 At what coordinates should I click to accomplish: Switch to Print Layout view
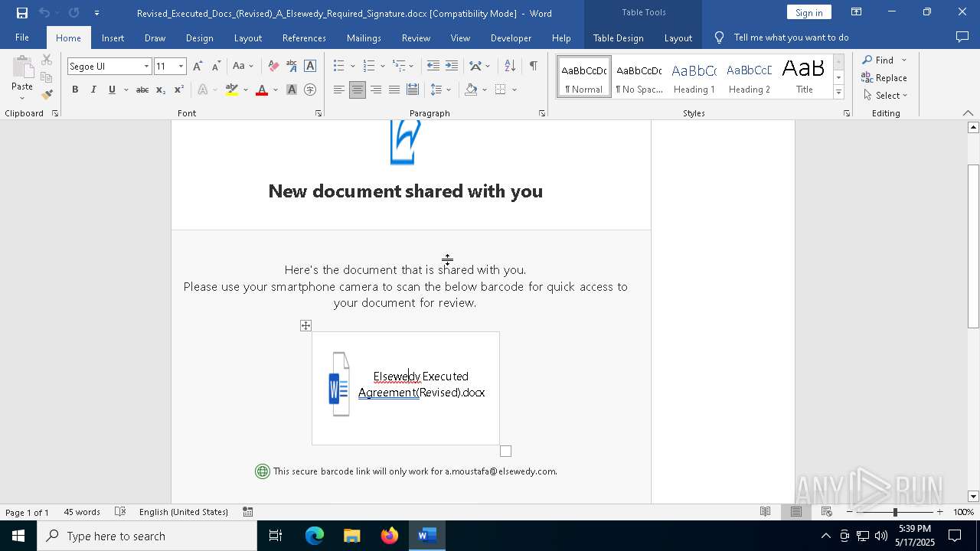(796, 512)
